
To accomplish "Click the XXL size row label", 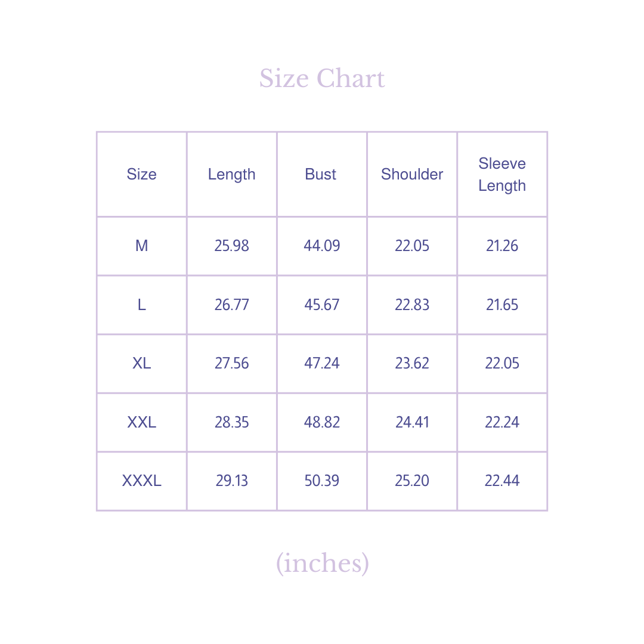I will pyautogui.click(x=141, y=422).
